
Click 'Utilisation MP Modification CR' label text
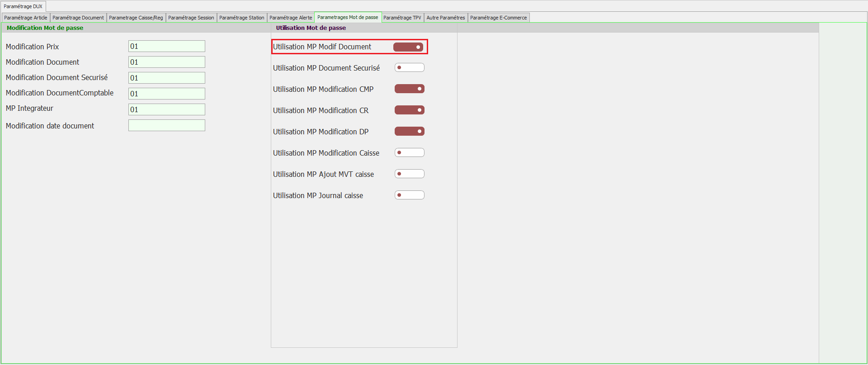(x=321, y=110)
